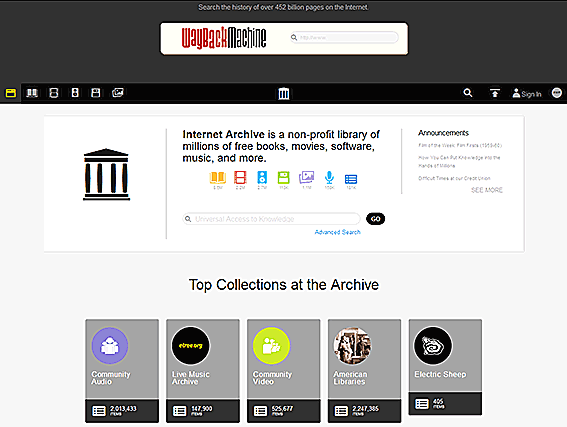Select the video film icon in top nav
The width and height of the screenshot is (567, 427).
click(x=54, y=93)
